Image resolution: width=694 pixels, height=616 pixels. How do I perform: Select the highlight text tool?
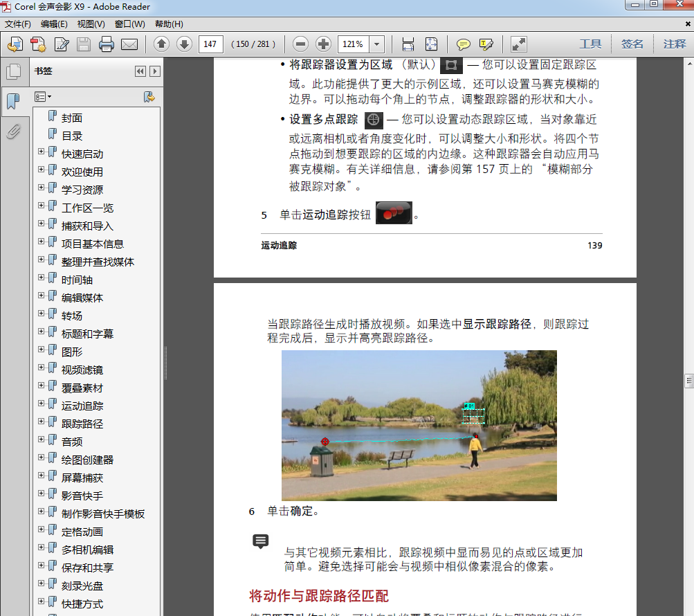point(486,44)
